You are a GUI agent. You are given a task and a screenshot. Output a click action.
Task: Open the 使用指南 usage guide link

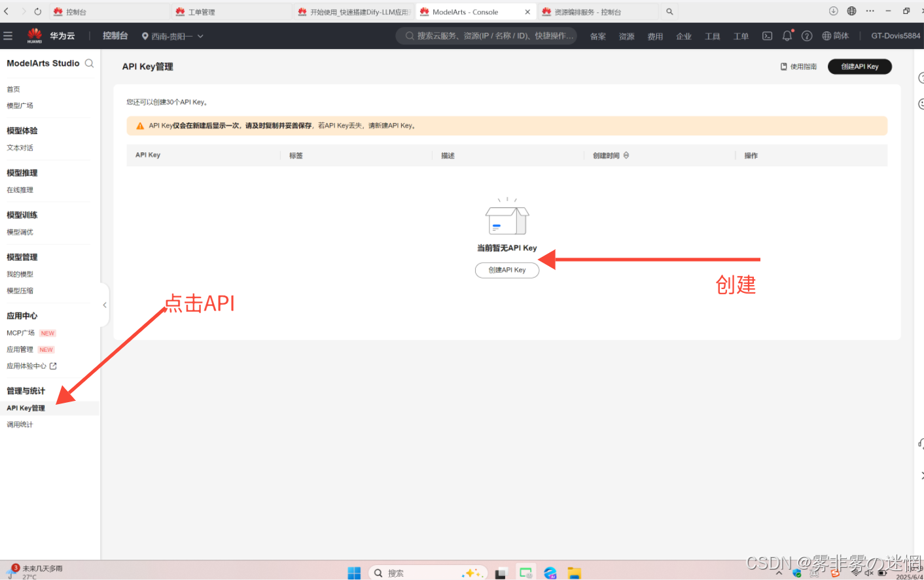[x=798, y=67]
